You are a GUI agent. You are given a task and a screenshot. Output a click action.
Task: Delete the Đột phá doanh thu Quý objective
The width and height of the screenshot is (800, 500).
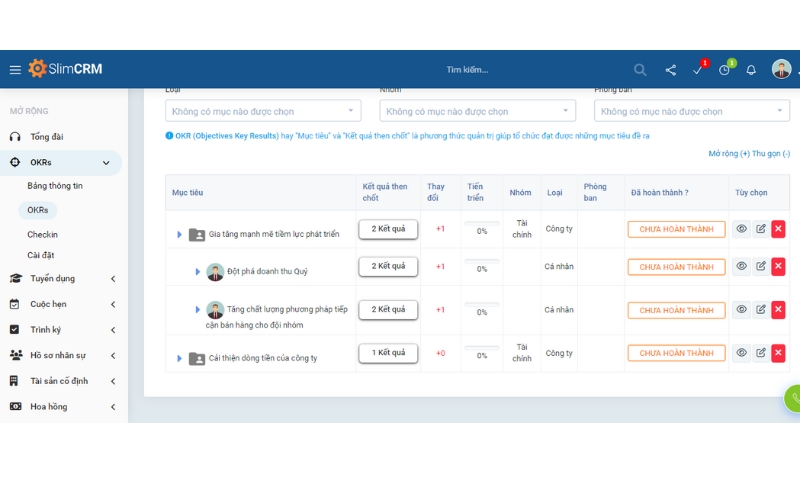pos(778,266)
